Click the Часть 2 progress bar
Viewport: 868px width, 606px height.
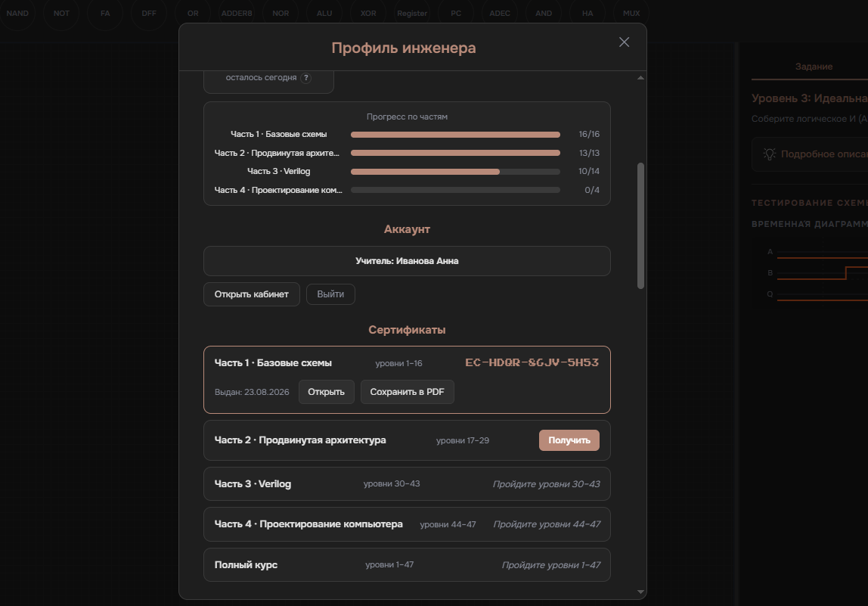pos(455,153)
